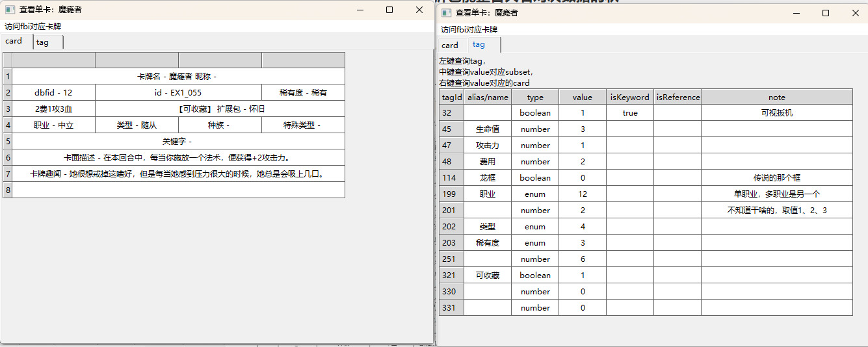Select the card tab in left window
868x347 pixels.
pos(16,40)
